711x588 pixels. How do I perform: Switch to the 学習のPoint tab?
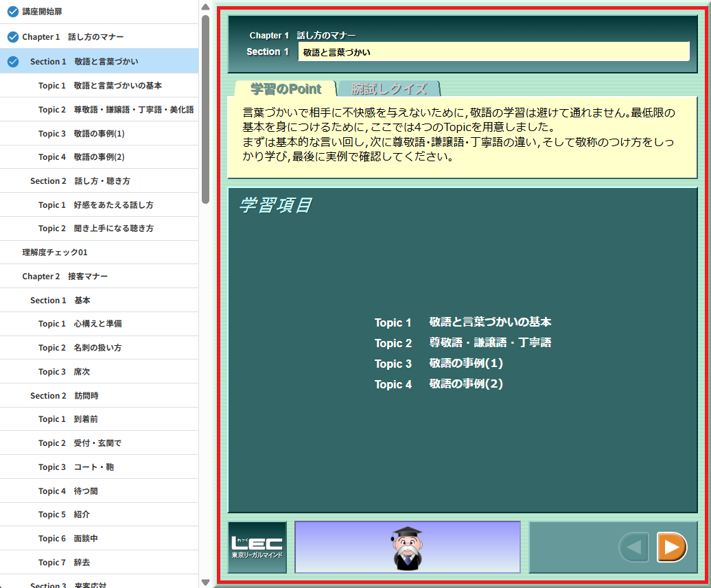tap(285, 89)
